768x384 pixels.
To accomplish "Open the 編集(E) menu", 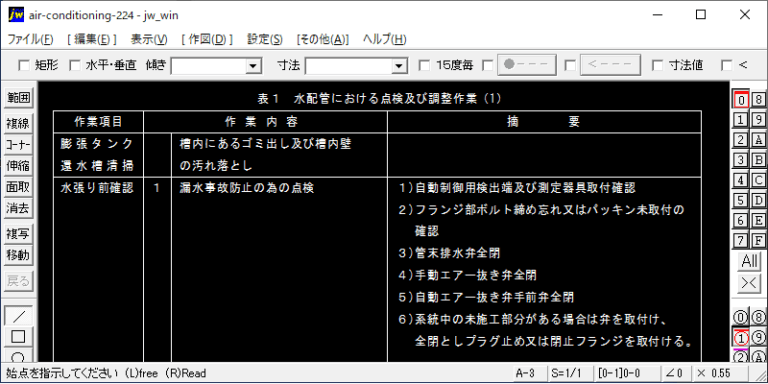I will coord(92,40).
